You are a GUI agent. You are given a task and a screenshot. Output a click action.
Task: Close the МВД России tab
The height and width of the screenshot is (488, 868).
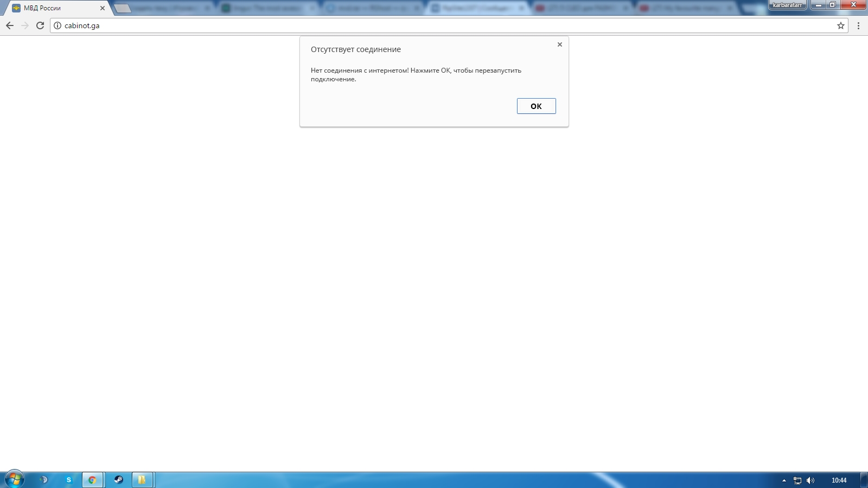[103, 8]
